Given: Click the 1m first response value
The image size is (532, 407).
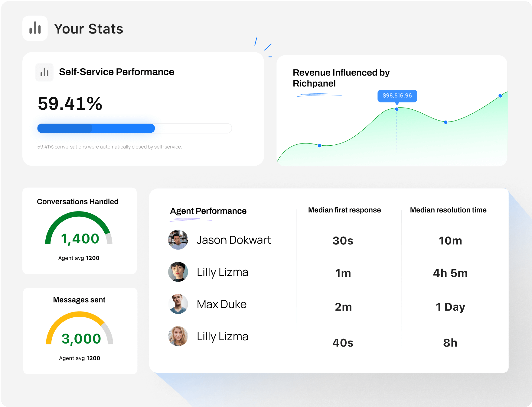Looking at the screenshot, I should coord(343,273).
